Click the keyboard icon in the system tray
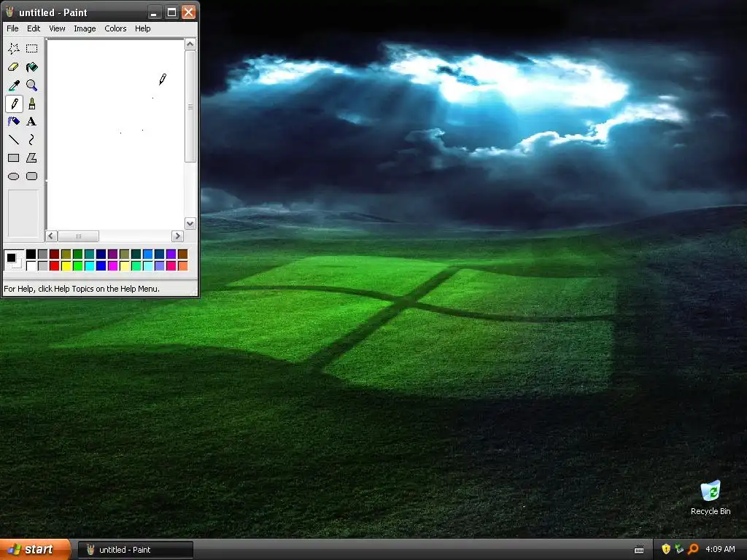The height and width of the screenshot is (560, 747). tap(639, 550)
